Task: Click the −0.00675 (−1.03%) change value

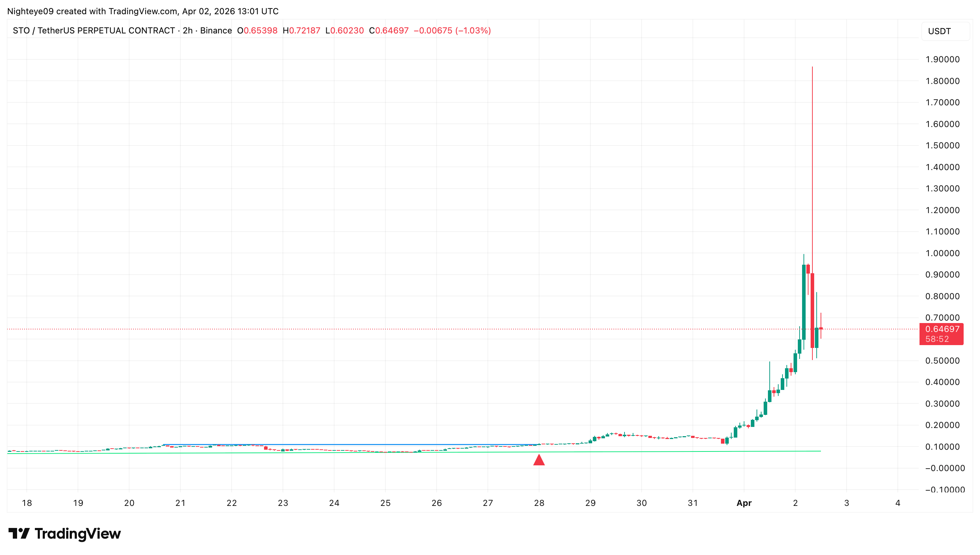Action: [x=452, y=31]
